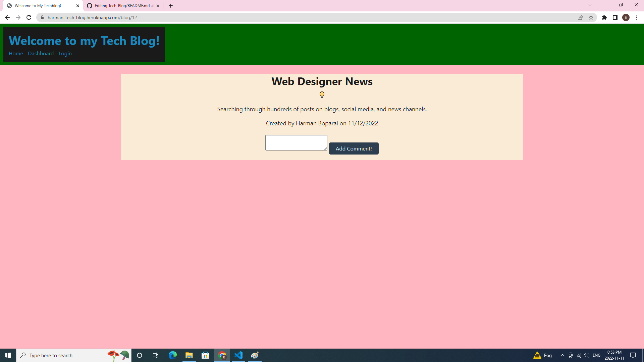Click the site security padlock icon

coord(42,17)
